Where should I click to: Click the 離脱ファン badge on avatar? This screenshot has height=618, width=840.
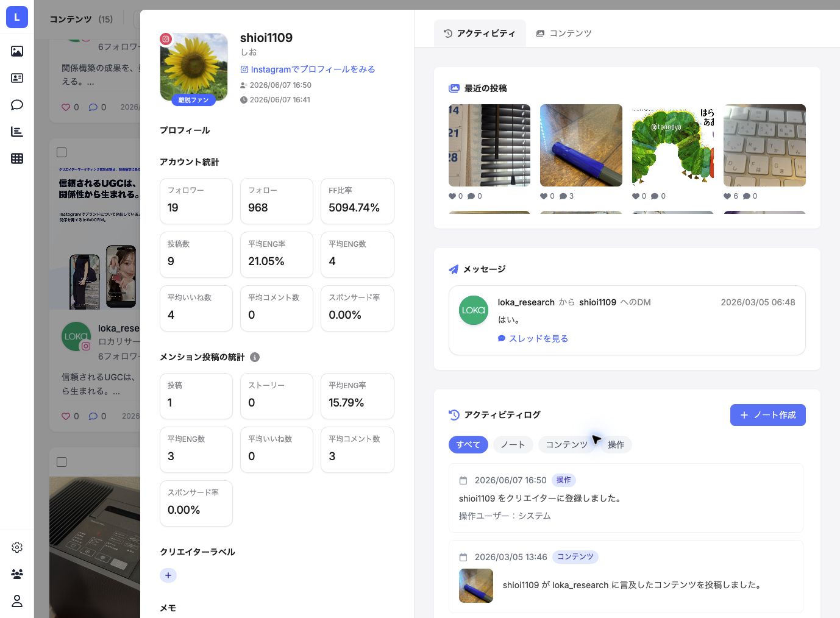[x=193, y=100]
